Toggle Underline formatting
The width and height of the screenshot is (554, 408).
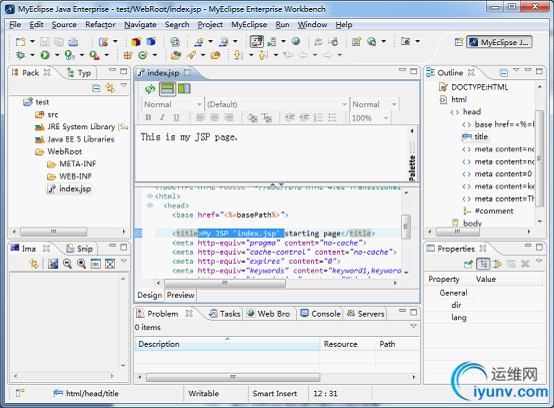(176, 117)
